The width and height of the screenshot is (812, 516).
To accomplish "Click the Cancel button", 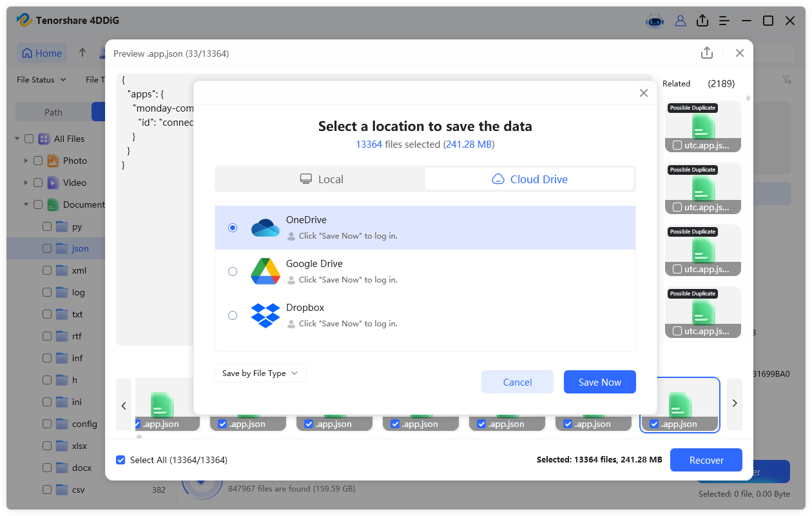I will [517, 382].
